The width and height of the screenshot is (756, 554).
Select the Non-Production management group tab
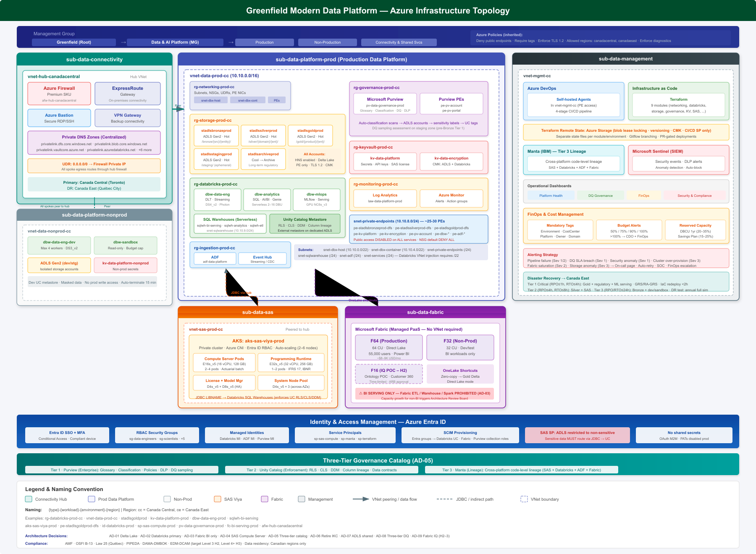pyautogui.click(x=328, y=42)
